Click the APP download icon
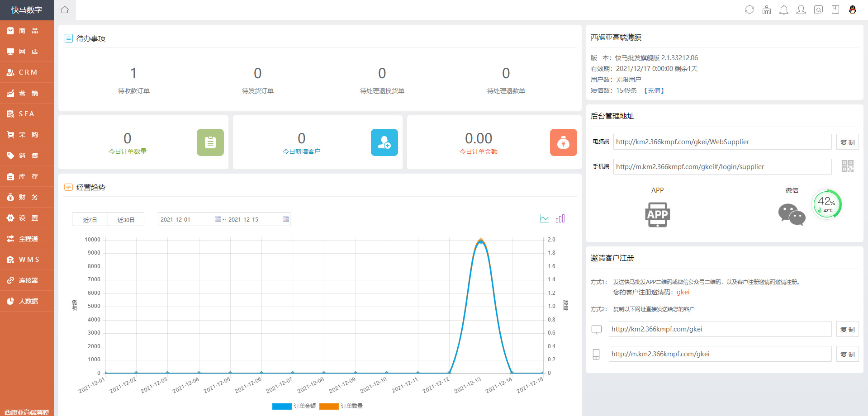This screenshot has height=416, width=868. [657, 214]
